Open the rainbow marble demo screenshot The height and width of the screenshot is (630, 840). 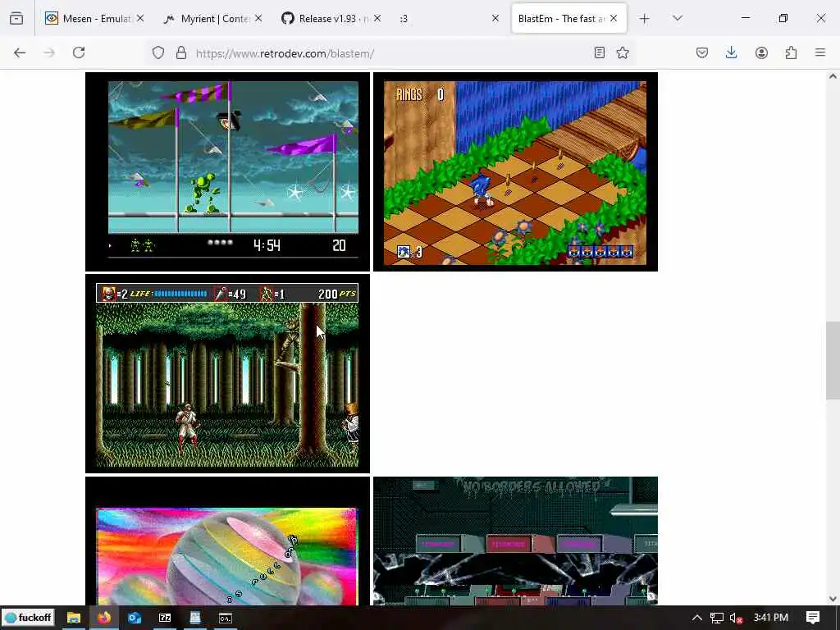point(228,541)
